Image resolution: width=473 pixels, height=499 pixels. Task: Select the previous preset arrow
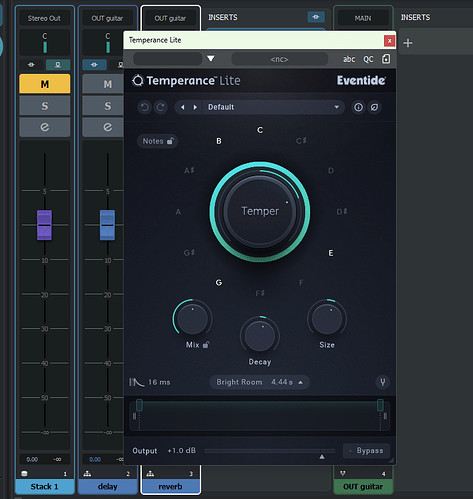[183, 107]
